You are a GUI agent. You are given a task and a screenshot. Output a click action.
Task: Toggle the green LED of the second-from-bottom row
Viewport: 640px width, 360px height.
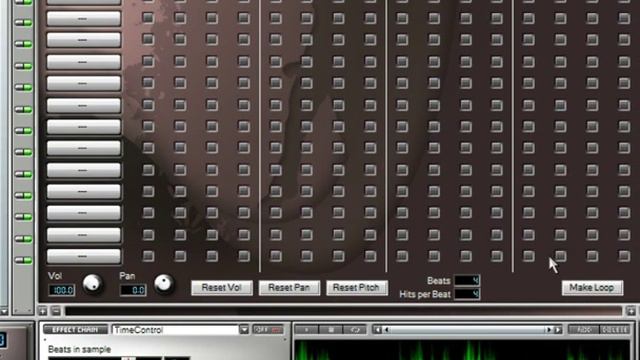tap(23, 238)
